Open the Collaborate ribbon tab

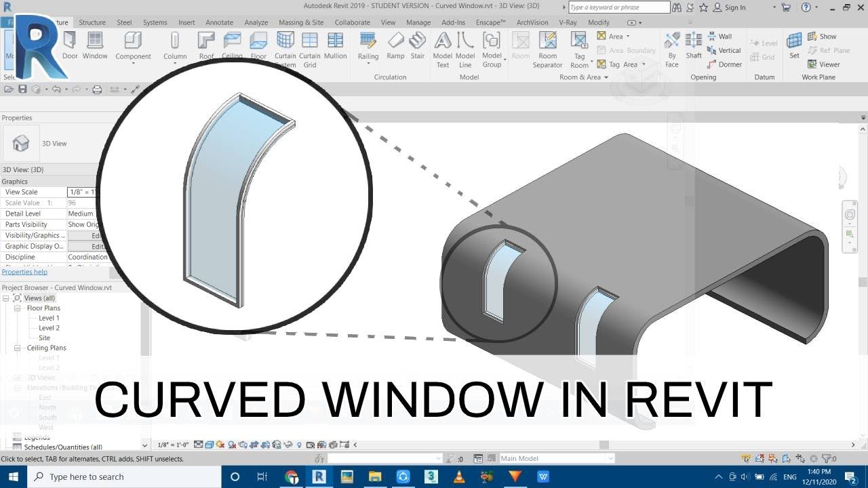pos(352,22)
